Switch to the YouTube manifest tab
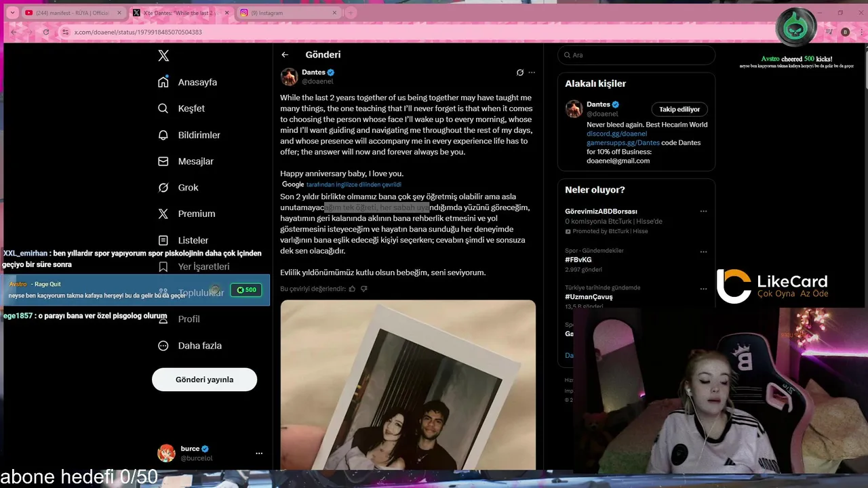Image resolution: width=868 pixels, height=488 pixels. point(73,13)
